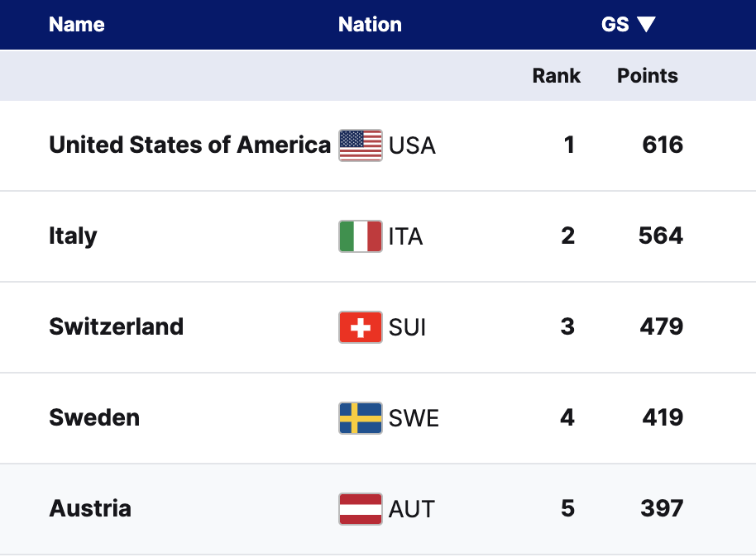Click the Nation column header
The width and height of the screenshot is (756, 557).
[370, 25]
